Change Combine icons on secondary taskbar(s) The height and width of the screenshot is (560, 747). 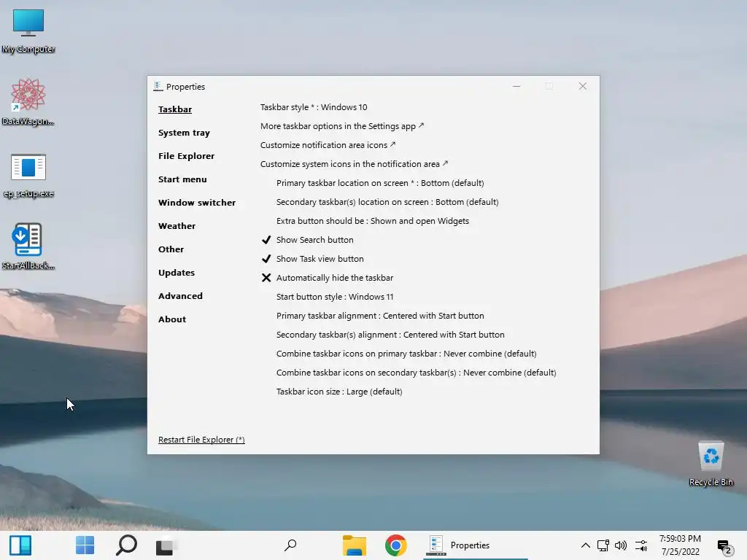pos(417,373)
